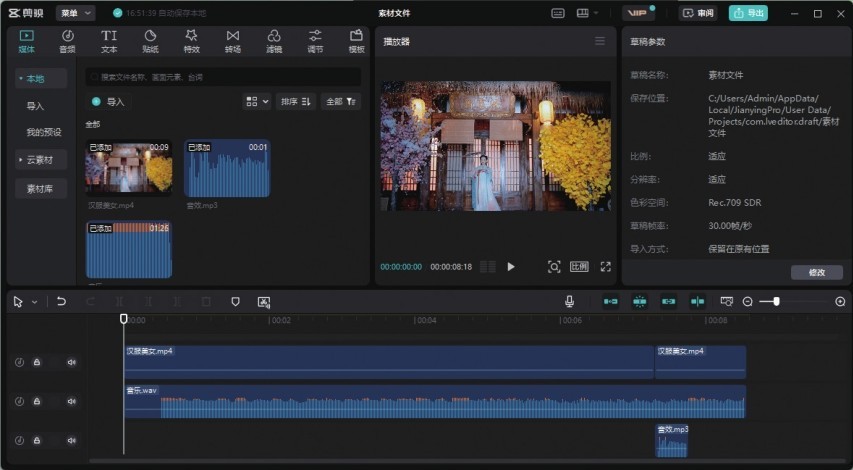853x470 pixels.
Task: Open the 菜单 dropdown menu
Action: 75,13
